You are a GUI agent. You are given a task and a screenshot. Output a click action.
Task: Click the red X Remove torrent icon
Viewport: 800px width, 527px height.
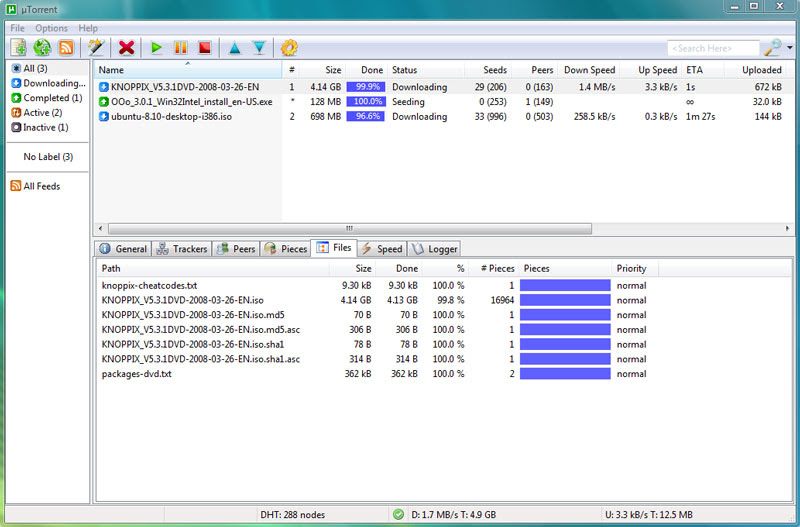(126, 47)
